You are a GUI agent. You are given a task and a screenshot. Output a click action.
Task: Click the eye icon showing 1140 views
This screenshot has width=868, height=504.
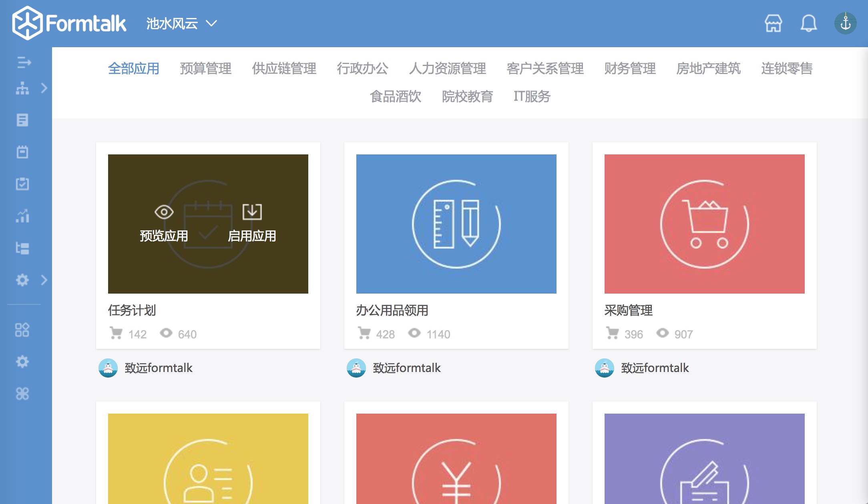pyautogui.click(x=414, y=333)
